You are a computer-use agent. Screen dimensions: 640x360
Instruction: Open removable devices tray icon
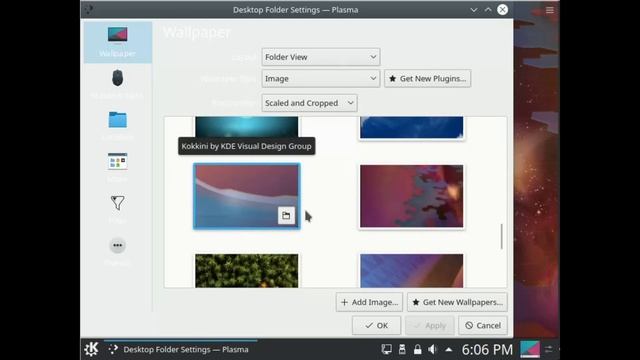[402, 349]
